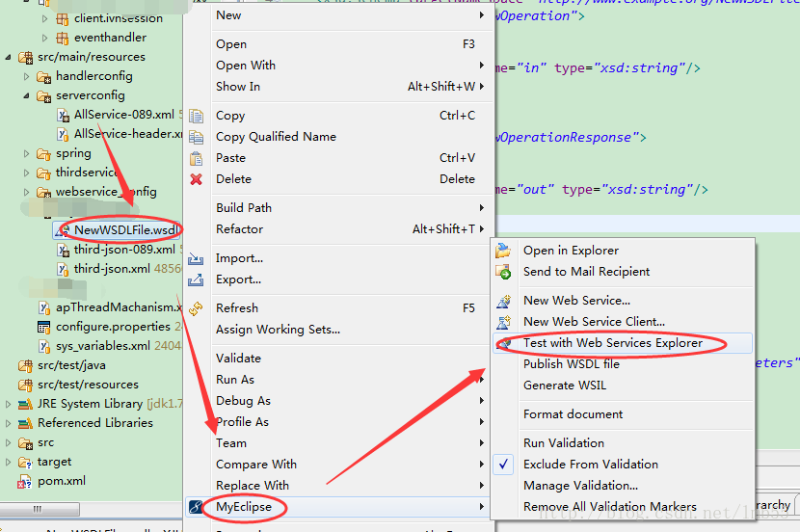Click the client.ivnsession package icon
The image size is (800, 532).
coord(63,19)
